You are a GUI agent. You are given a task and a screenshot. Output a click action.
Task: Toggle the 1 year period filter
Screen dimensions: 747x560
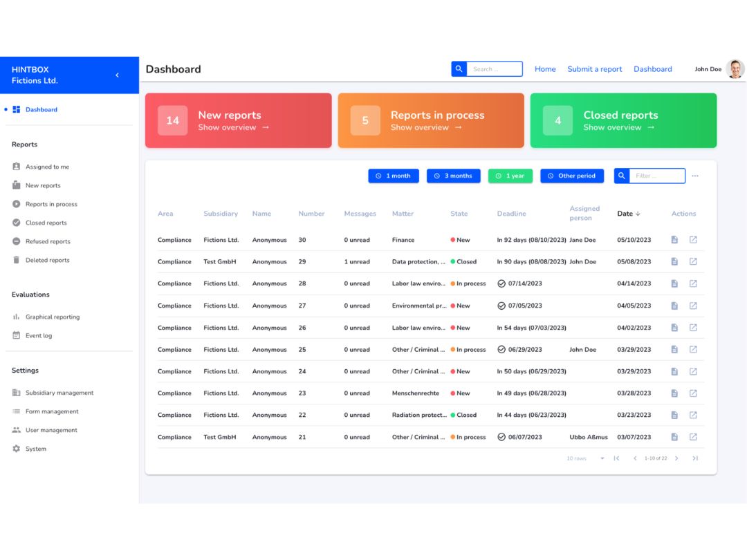[510, 176]
